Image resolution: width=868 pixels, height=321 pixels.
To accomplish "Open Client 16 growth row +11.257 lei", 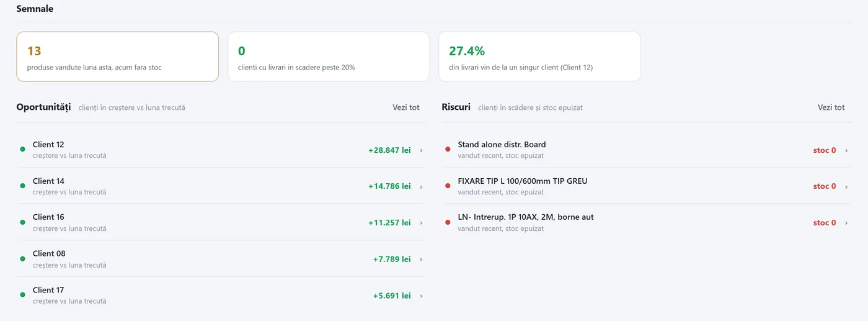I will (222, 222).
